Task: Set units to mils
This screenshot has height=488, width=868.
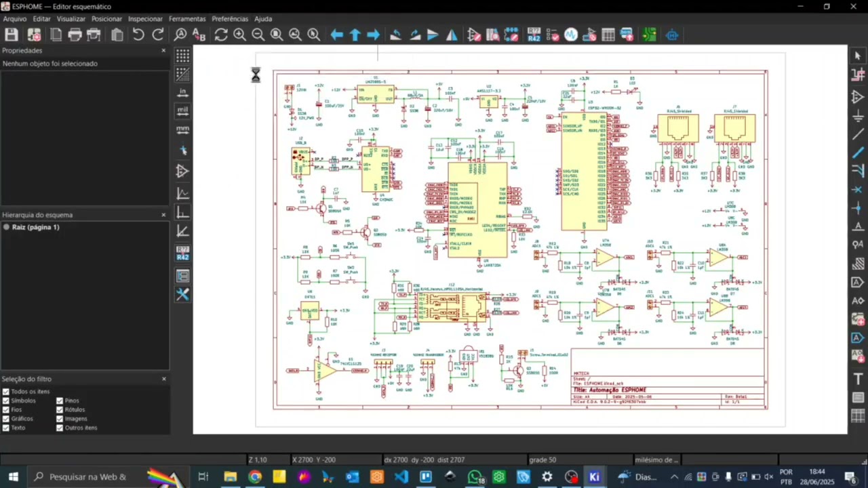Action: pos(182,110)
